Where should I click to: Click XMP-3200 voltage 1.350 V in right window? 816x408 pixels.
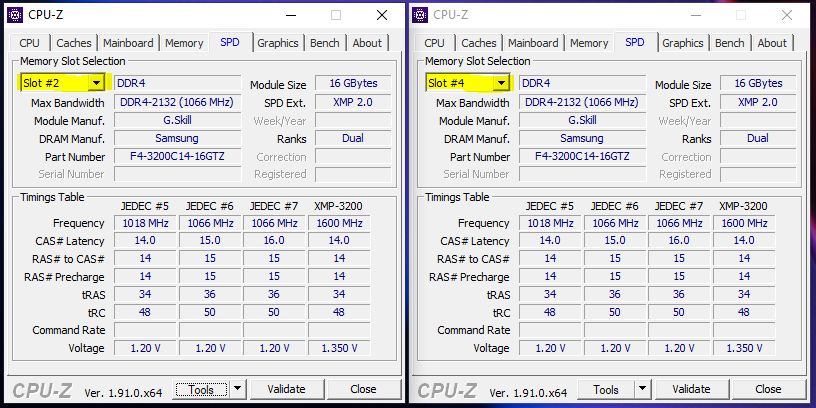(x=744, y=348)
